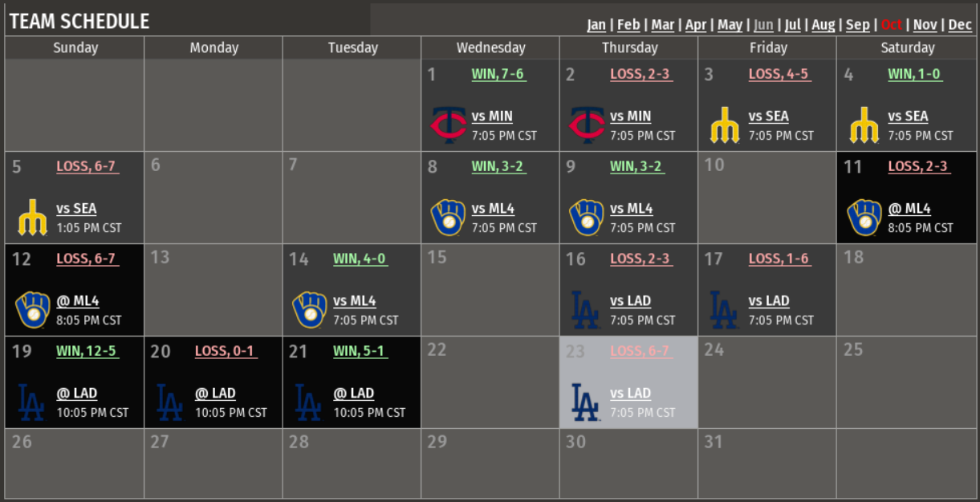
Task: Select the empty day 27 calendar cell
Action: coord(213,464)
